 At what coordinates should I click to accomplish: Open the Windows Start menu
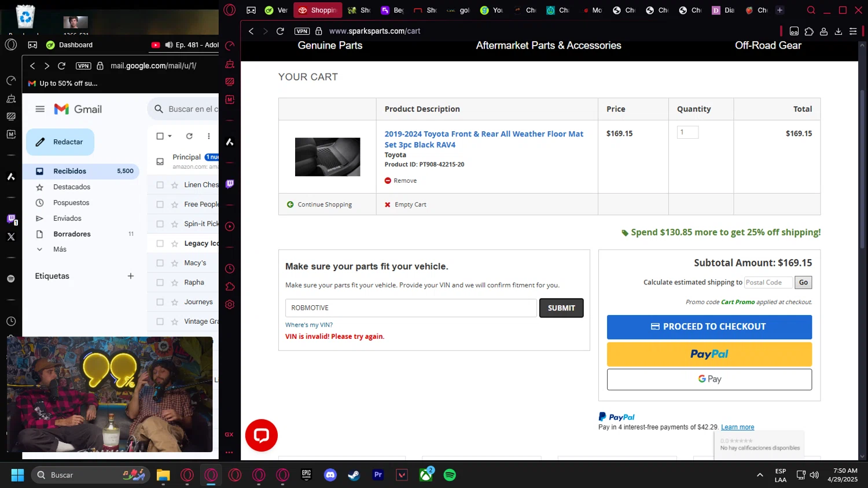click(x=17, y=475)
